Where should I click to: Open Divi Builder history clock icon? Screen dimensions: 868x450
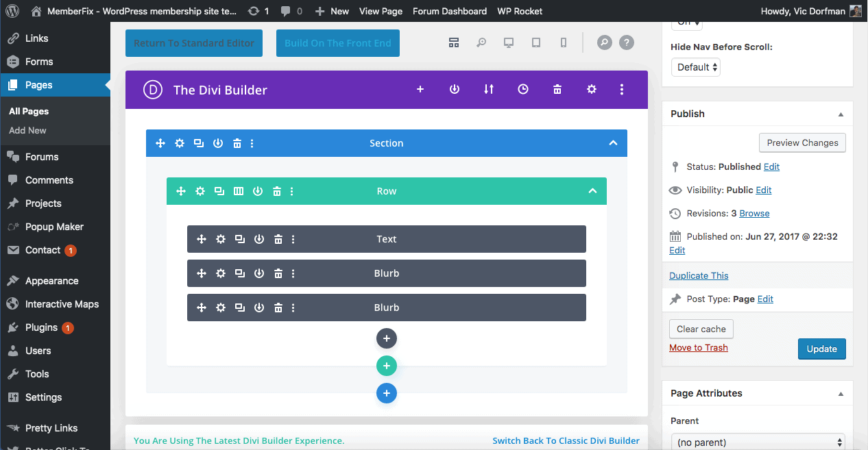523,90
